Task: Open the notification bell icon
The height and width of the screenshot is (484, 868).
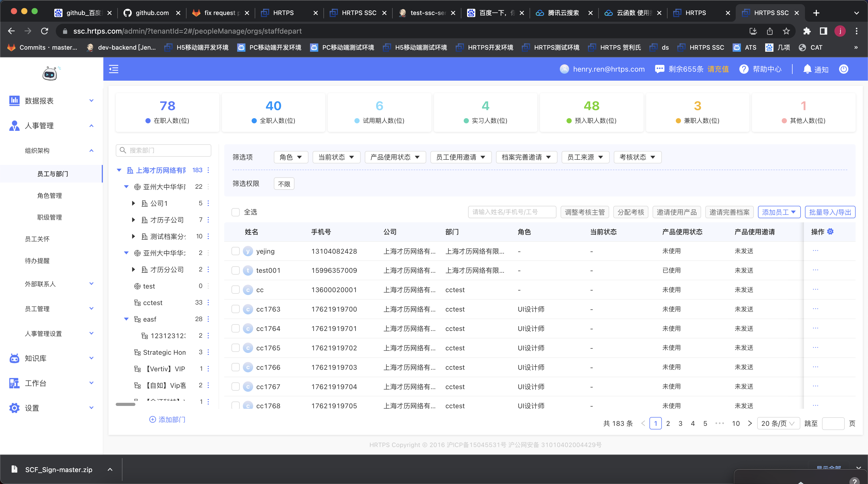Action: (x=807, y=69)
